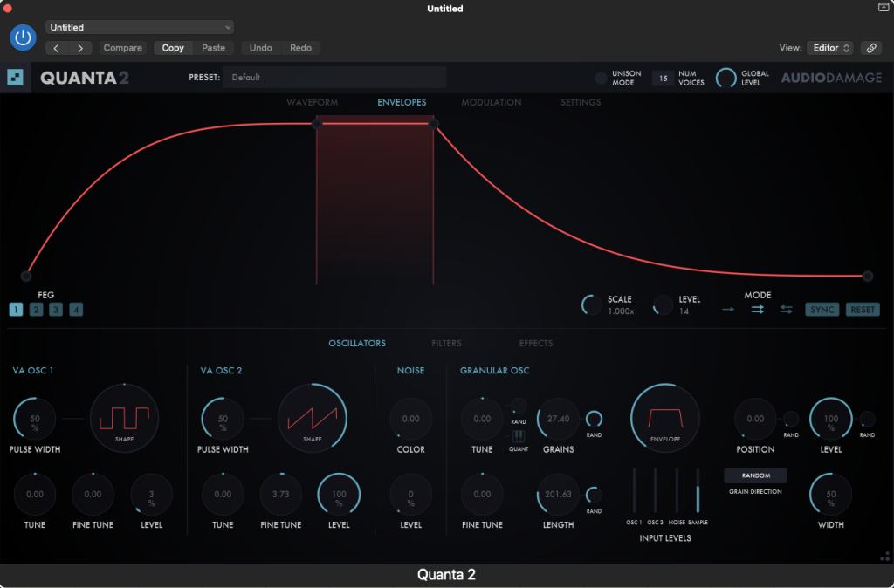Click the granular envelope shape display
This screenshot has width=894, height=588.
coord(665,419)
